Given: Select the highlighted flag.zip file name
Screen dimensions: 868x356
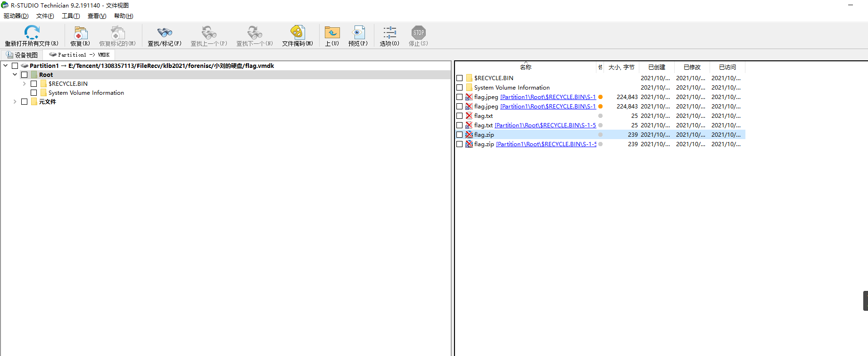Looking at the screenshot, I should pos(484,135).
